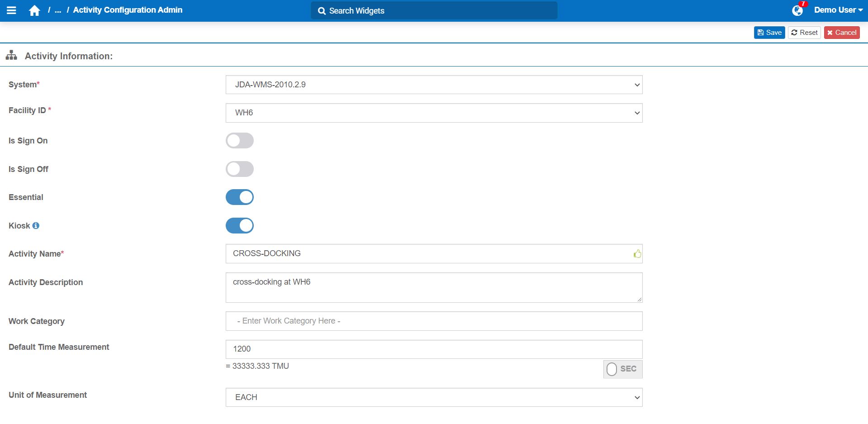Click the thumbs-up icon in Activity Name
This screenshot has width=868, height=424.
click(x=637, y=254)
